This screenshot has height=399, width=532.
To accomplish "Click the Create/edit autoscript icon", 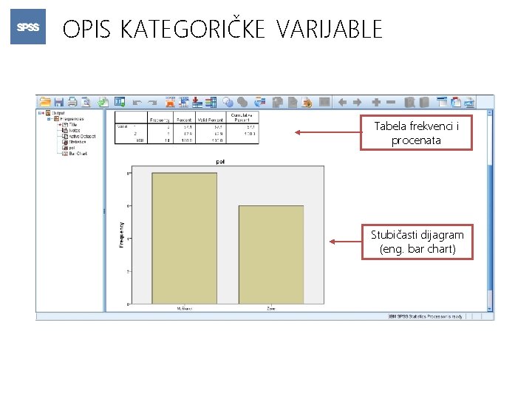I will pos(293,102).
